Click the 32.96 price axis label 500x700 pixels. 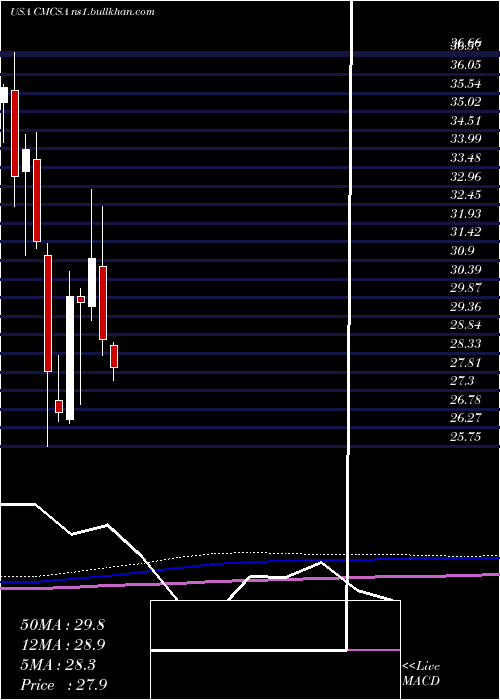(x=466, y=177)
